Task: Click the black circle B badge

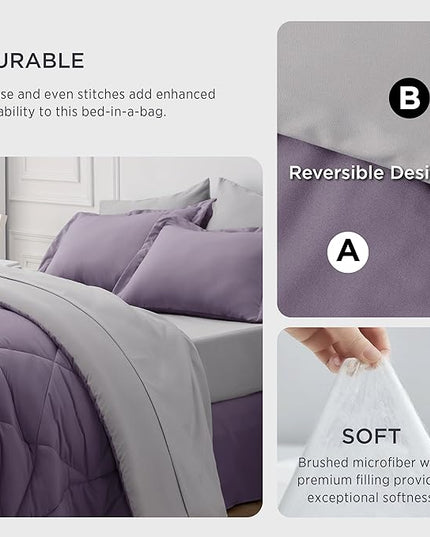Action: click(409, 98)
